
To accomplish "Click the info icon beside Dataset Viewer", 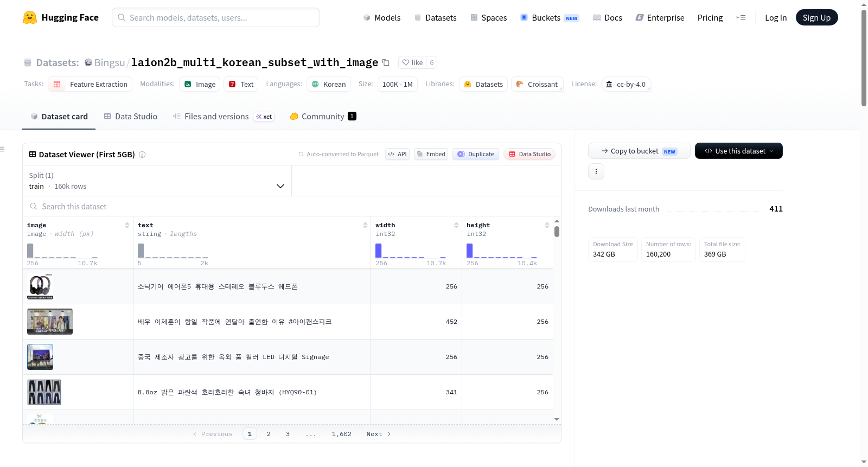I will 142,155.
